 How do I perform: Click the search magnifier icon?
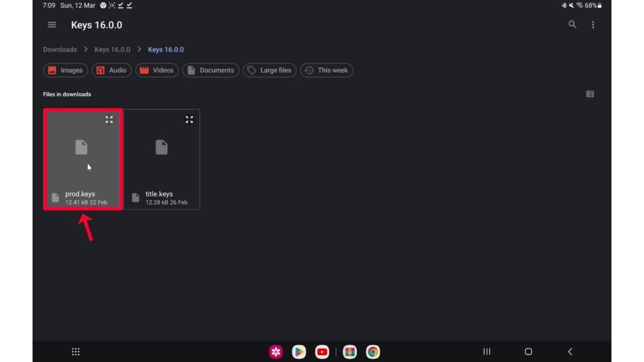572,25
